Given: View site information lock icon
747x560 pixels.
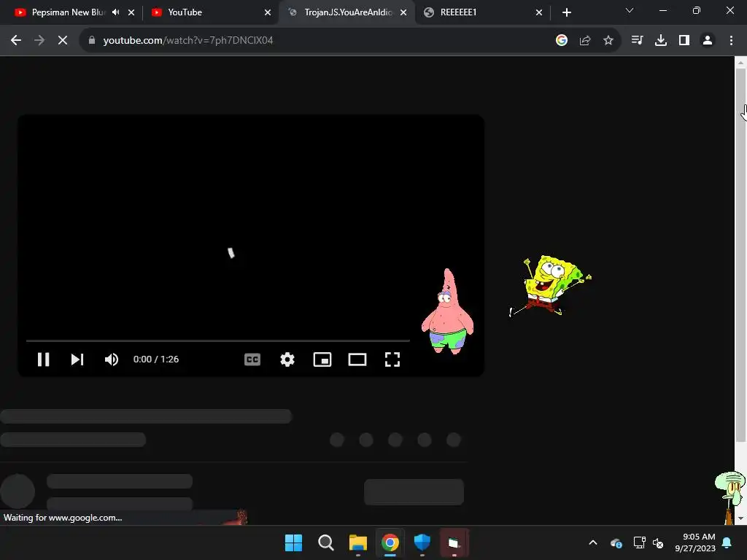Looking at the screenshot, I should pos(92,41).
